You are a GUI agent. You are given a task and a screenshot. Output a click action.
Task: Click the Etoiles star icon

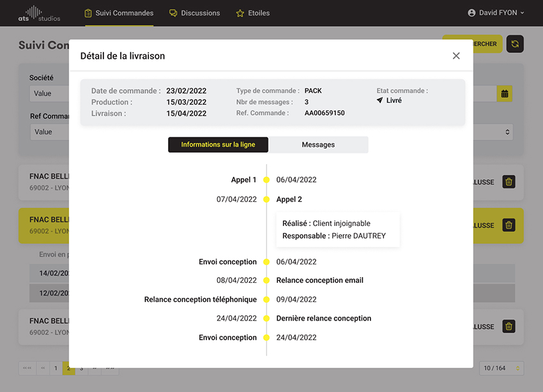(240, 13)
